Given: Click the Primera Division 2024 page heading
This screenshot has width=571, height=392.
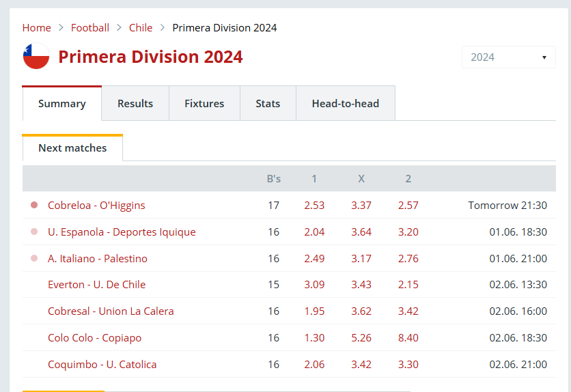Looking at the screenshot, I should click(150, 57).
